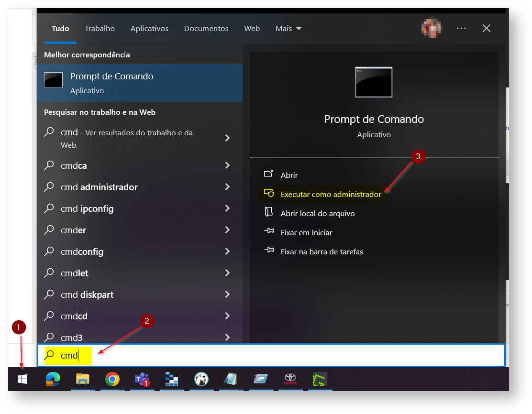This screenshot has height=414, width=532.
Task: Expand the cmdlet suggestion chevron
Action: click(x=227, y=273)
